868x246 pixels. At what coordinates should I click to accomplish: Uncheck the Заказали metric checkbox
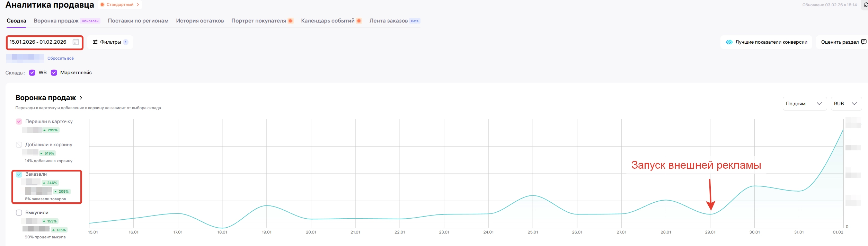[x=19, y=174]
